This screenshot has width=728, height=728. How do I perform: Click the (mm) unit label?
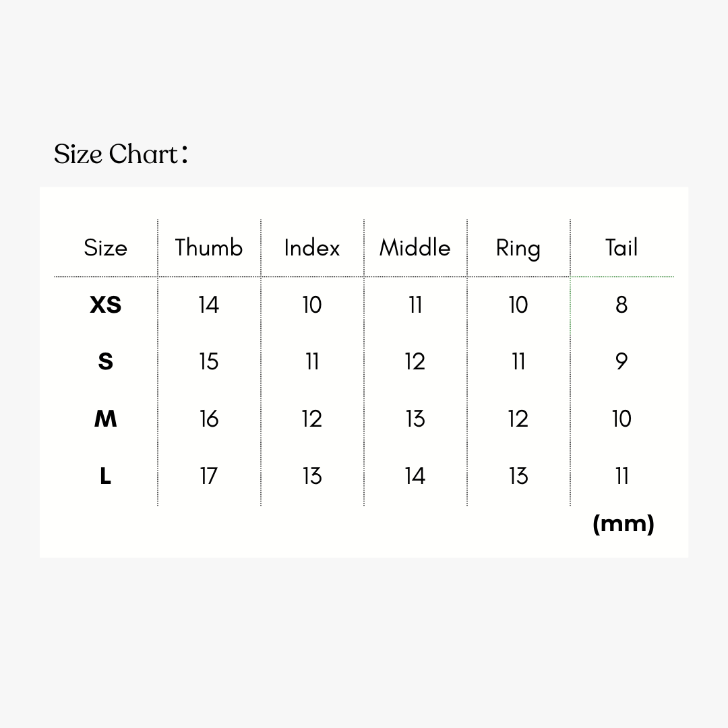624,524
